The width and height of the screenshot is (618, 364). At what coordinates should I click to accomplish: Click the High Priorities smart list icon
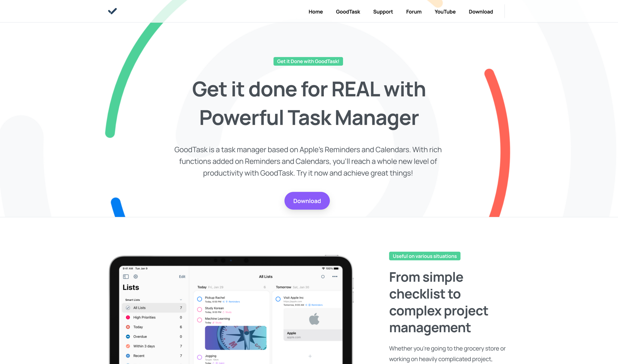coord(127,317)
